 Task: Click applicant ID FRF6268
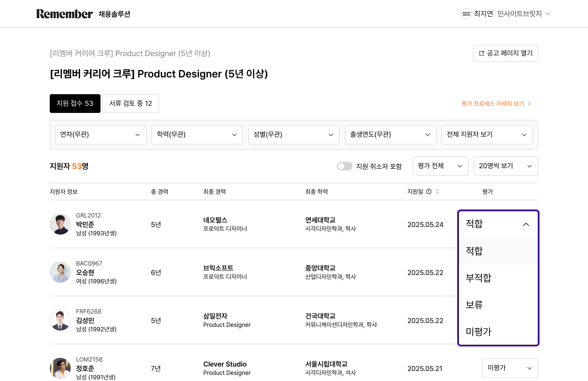[89, 311]
